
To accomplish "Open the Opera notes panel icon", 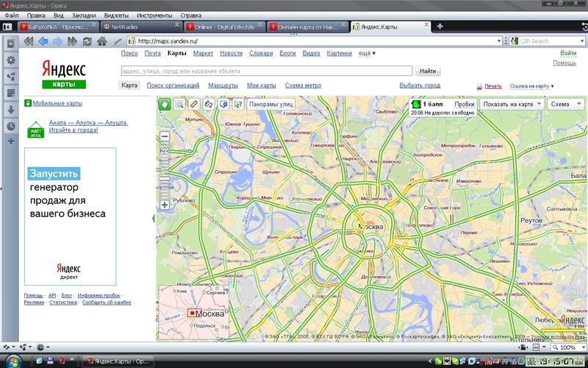I will tap(11, 93).
